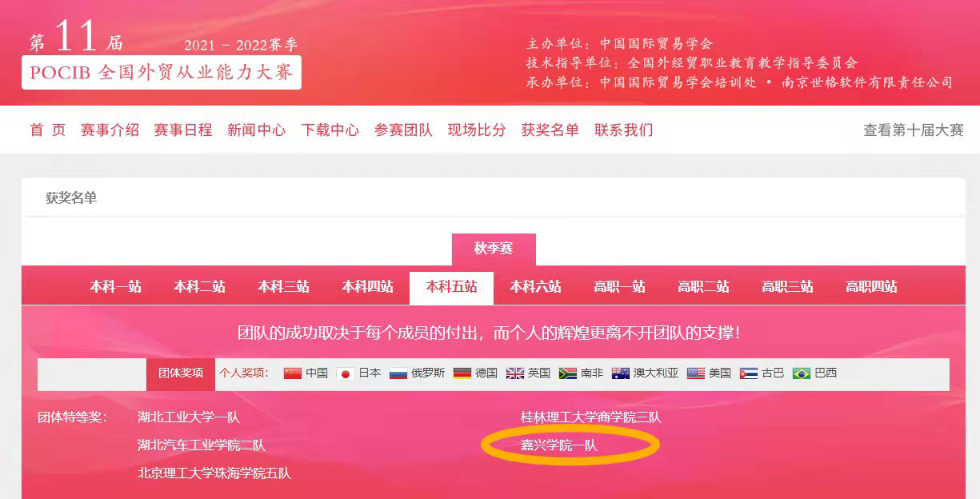The width and height of the screenshot is (980, 499).
Task: Select the South Africa flag icon
Action: coord(568,373)
